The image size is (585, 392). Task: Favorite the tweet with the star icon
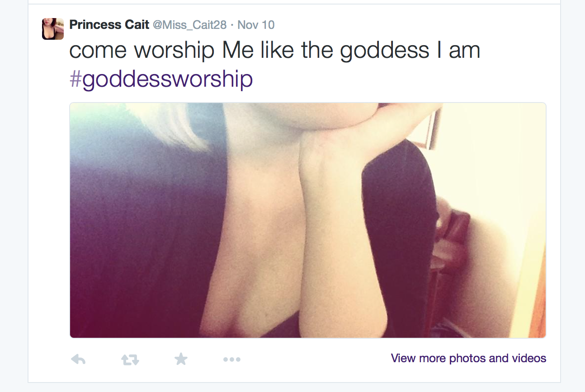pyautogui.click(x=181, y=359)
